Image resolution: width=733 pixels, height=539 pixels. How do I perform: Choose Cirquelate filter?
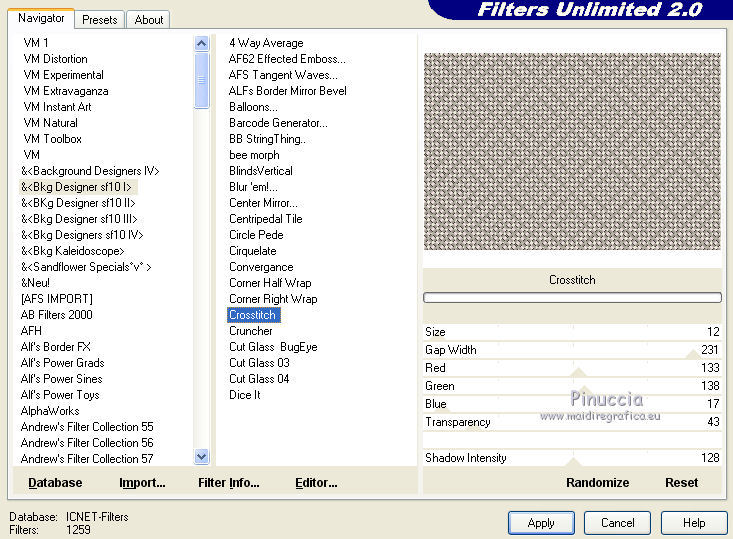pyautogui.click(x=252, y=251)
